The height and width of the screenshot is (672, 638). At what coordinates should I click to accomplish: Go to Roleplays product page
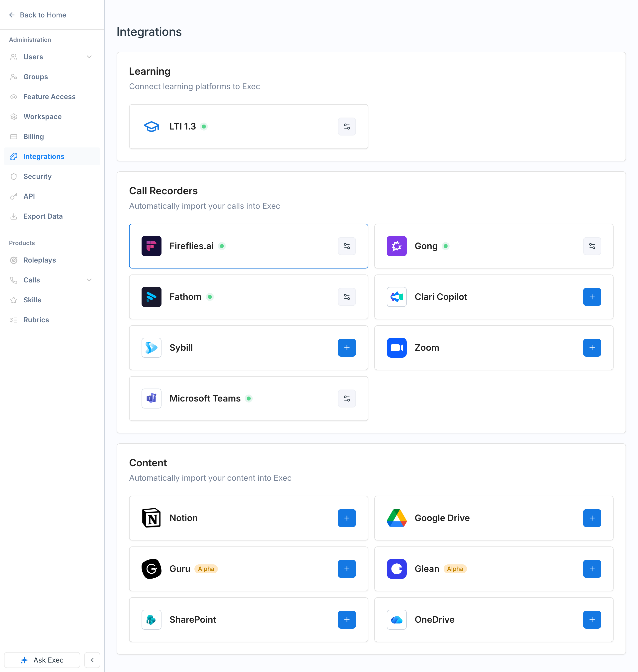[52, 260]
